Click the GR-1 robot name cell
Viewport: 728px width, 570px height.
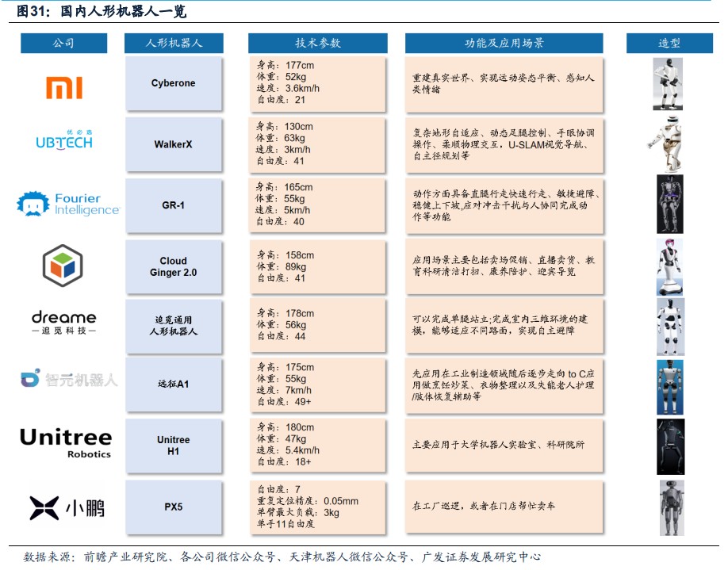173,204
